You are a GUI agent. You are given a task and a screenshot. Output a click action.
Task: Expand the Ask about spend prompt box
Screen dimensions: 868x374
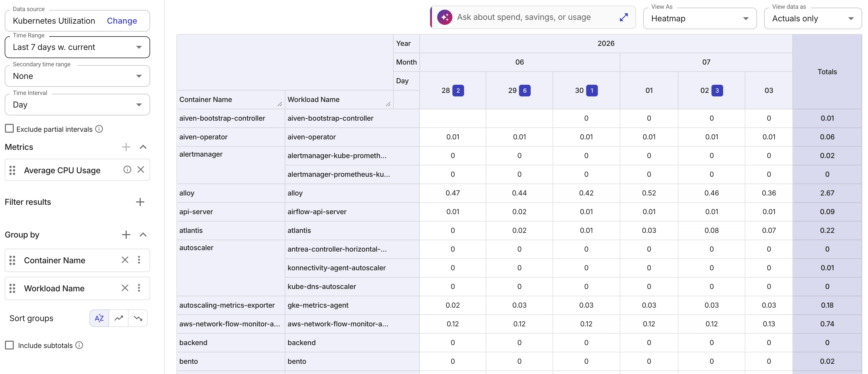pos(624,17)
